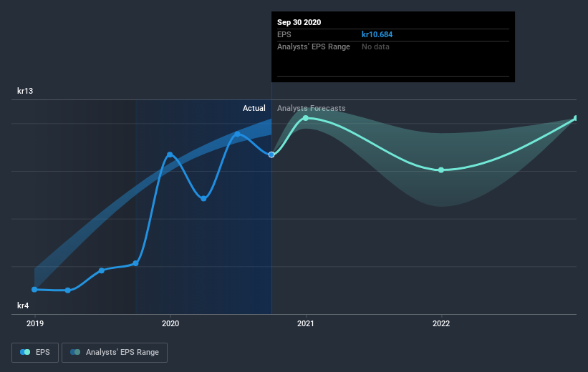Click the highlighted Sep 30 2020 data point

[271, 155]
